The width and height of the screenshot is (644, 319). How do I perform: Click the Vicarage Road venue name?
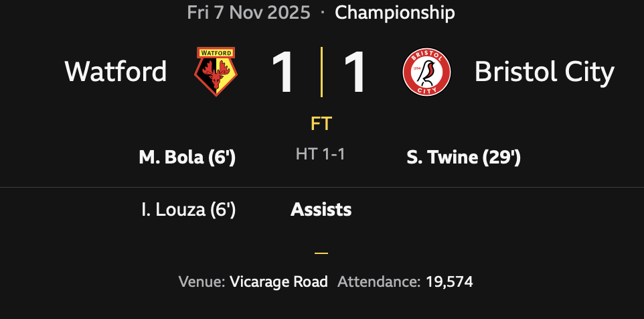coord(278,281)
